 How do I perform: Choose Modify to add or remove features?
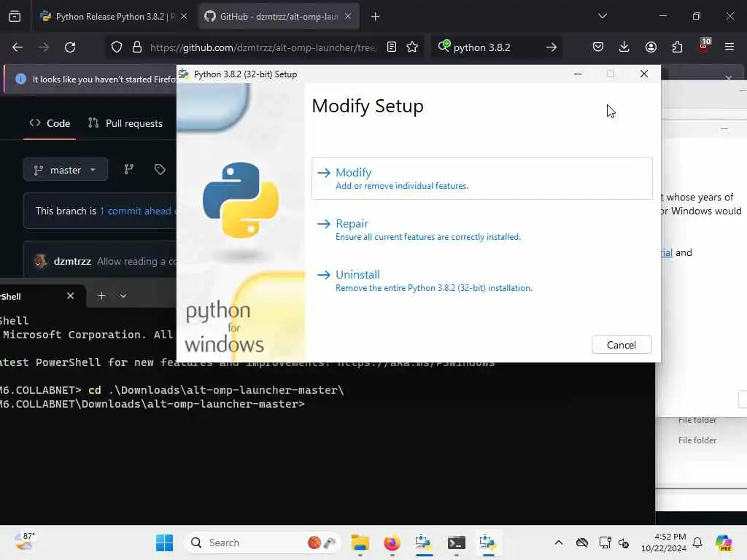481,178
